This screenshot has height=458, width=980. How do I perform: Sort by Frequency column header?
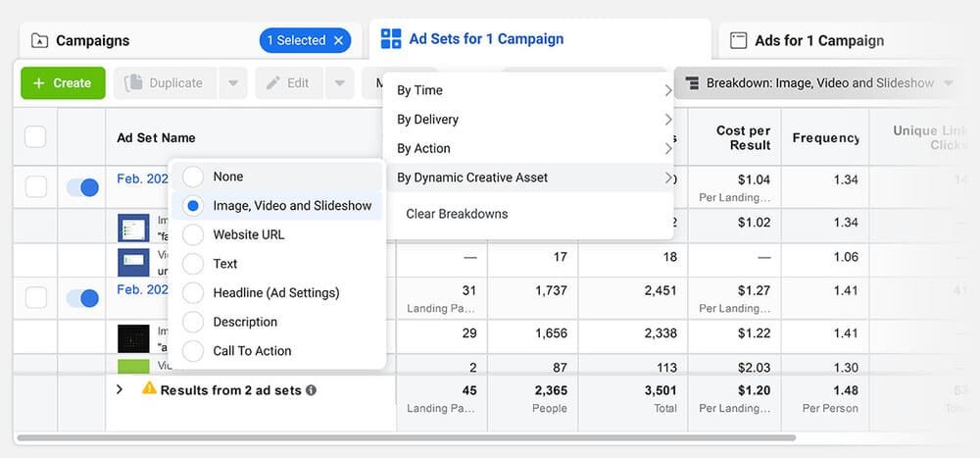point(825,137)
